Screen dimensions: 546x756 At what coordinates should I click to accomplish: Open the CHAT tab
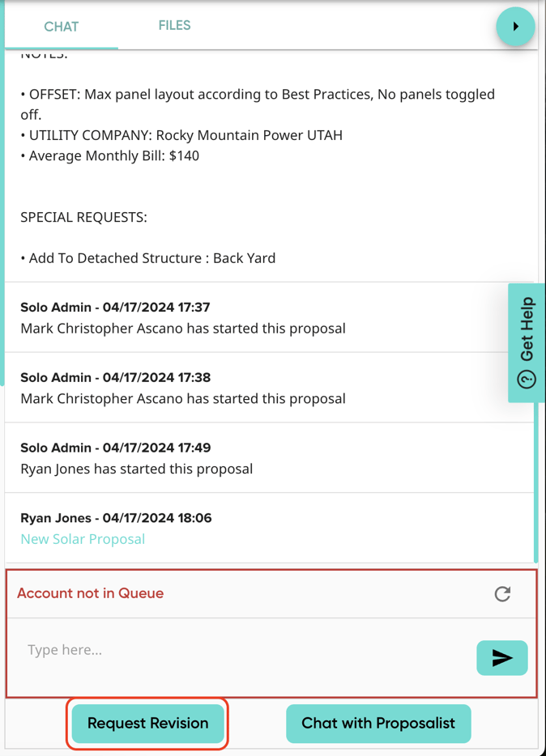[x=62, y=27]
